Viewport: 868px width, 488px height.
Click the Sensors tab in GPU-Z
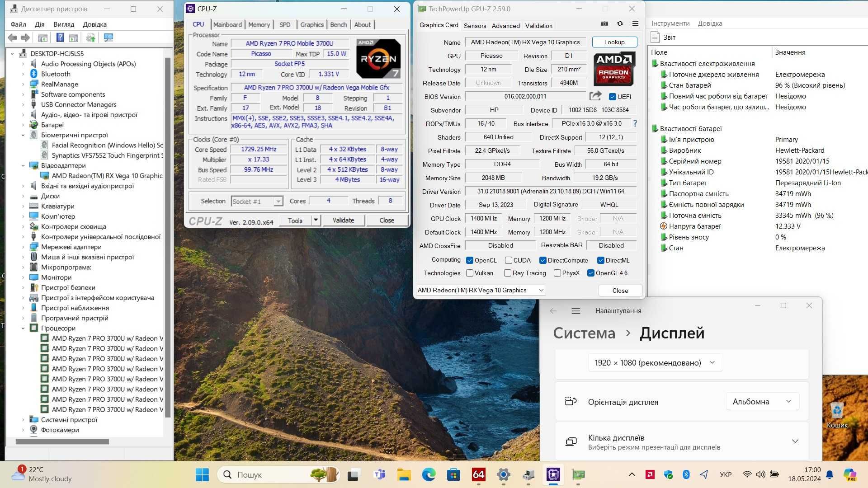coord(475,26)
